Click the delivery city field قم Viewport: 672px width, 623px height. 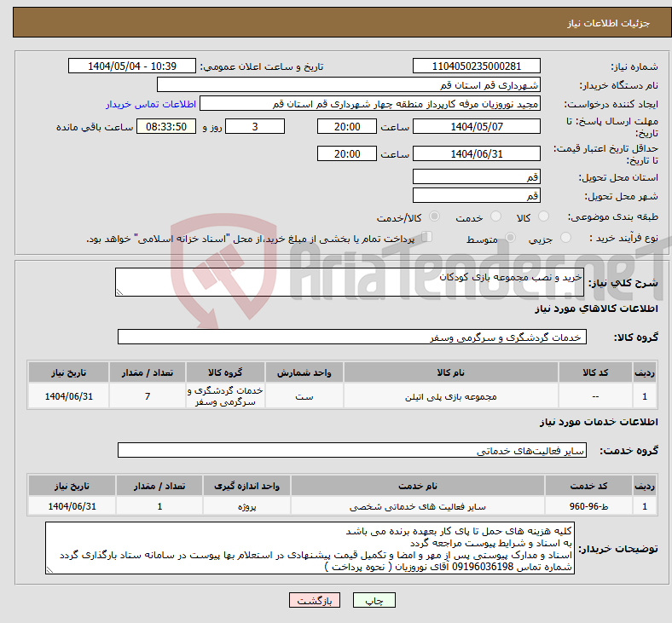pyautogui.click(x=476, y=195)
